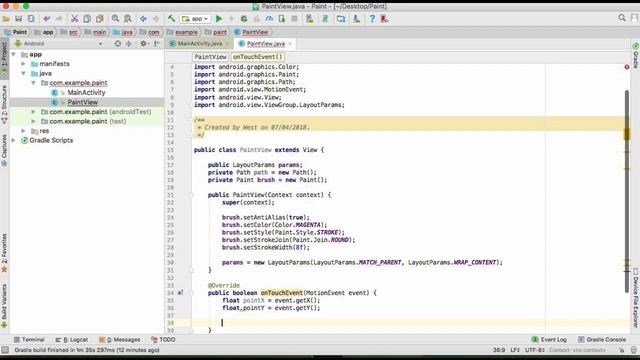
Task: Toggle the Captures side panel tab
Action: coord(4,150)
